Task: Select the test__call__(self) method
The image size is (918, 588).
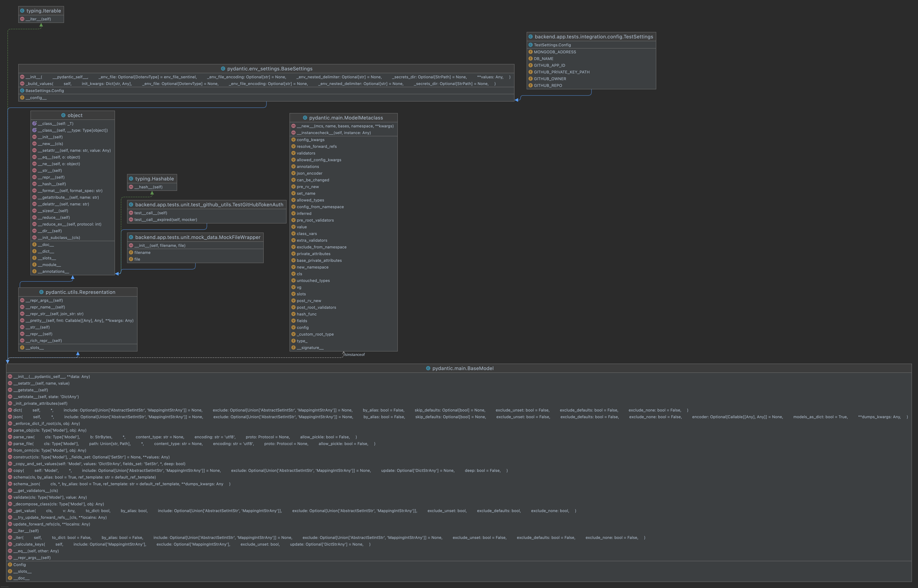Action: [151, 213]
